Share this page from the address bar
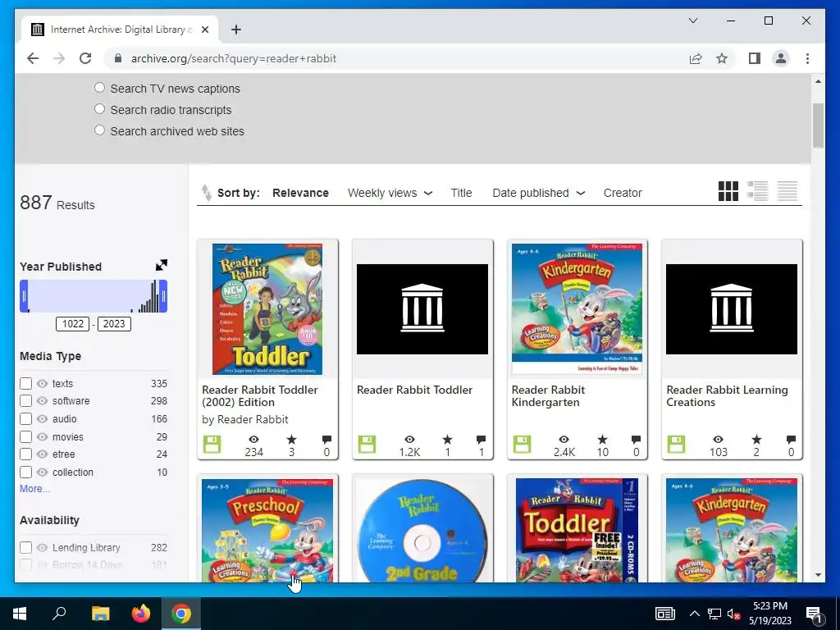The height and width of the screenshot is (630, 840). (696, 58)
